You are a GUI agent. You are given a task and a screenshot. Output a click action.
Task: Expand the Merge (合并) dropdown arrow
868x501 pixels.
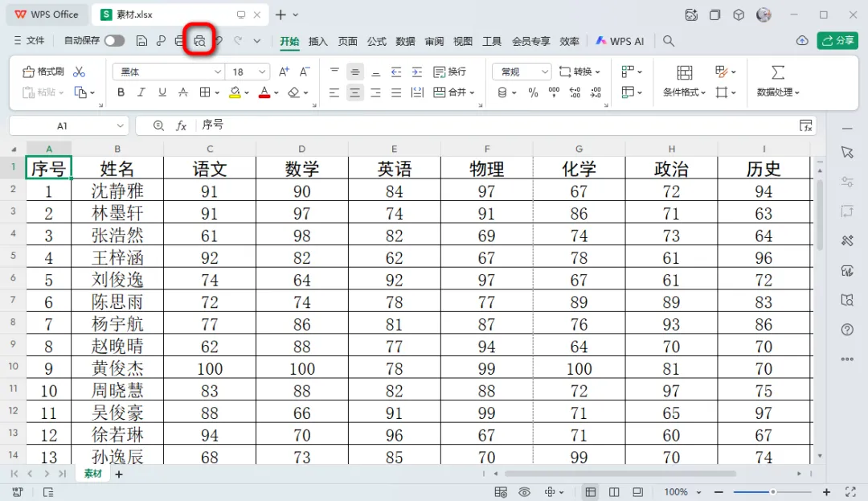[473, 92]
